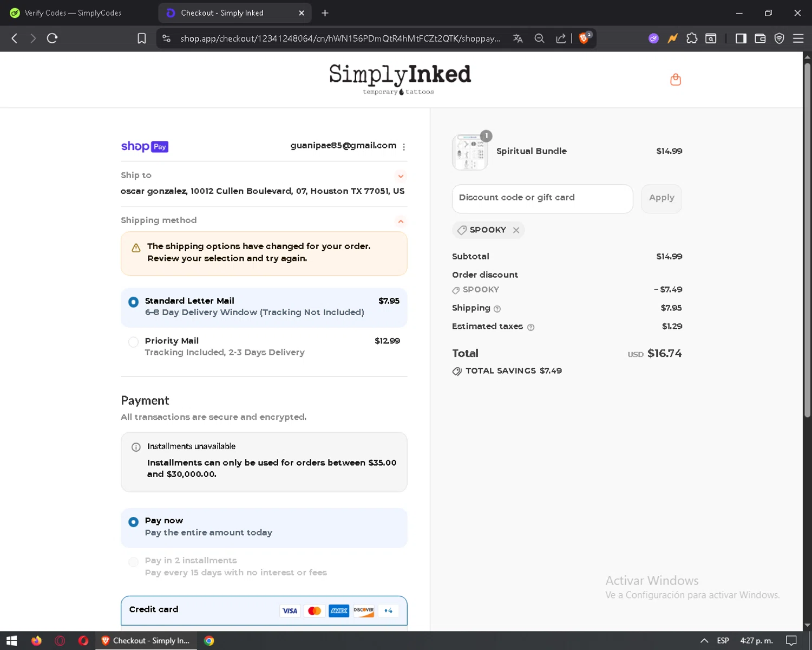Click the browser back arrow
The width and height of the screenshot is (812, 650).
coord(15,38)
